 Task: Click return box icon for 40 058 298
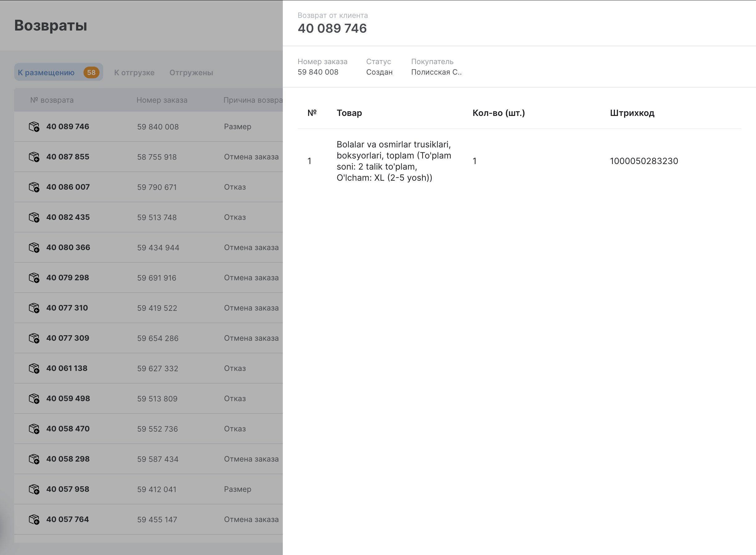(x=34, y=459)
